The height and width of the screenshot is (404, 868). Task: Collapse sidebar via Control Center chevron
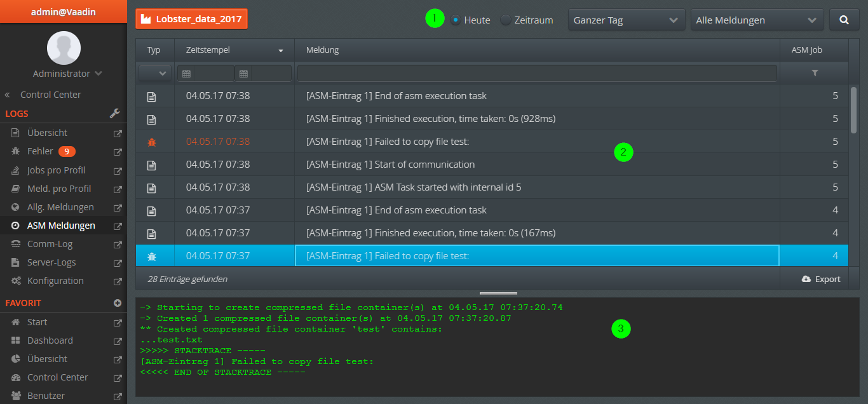pos(8,95)
